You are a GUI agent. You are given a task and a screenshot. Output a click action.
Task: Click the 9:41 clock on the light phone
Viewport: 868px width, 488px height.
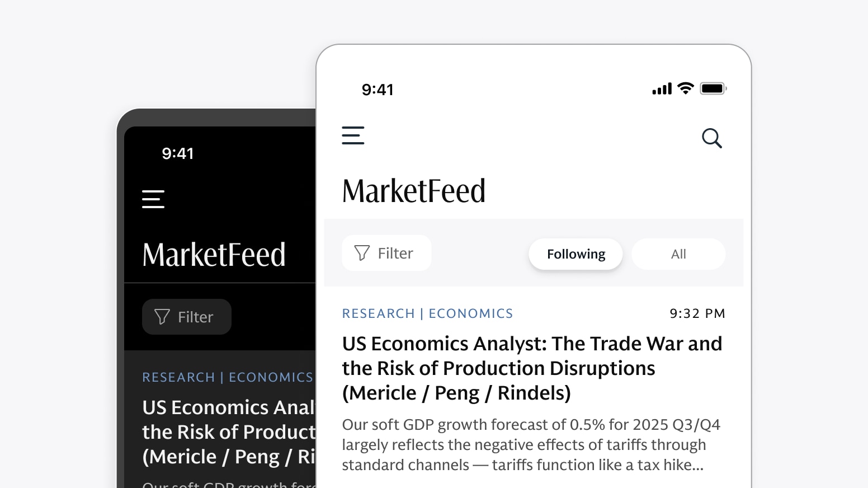pyautogui.click(x=378, y=90)
